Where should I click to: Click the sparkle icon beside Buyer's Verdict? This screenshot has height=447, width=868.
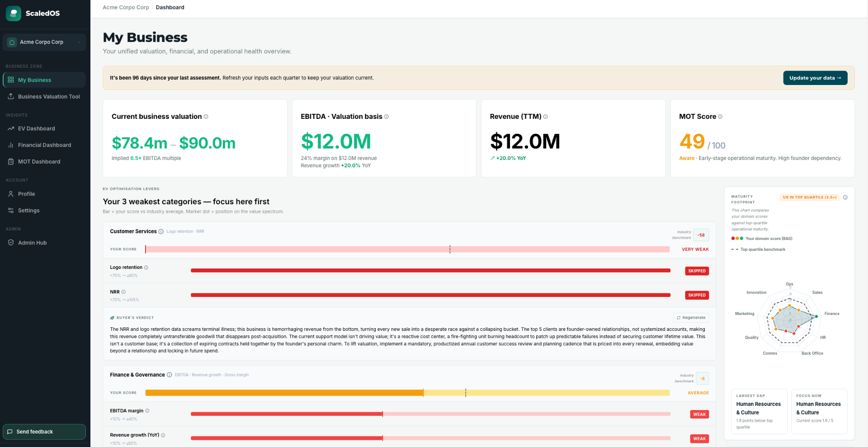[x=112, y=318]
